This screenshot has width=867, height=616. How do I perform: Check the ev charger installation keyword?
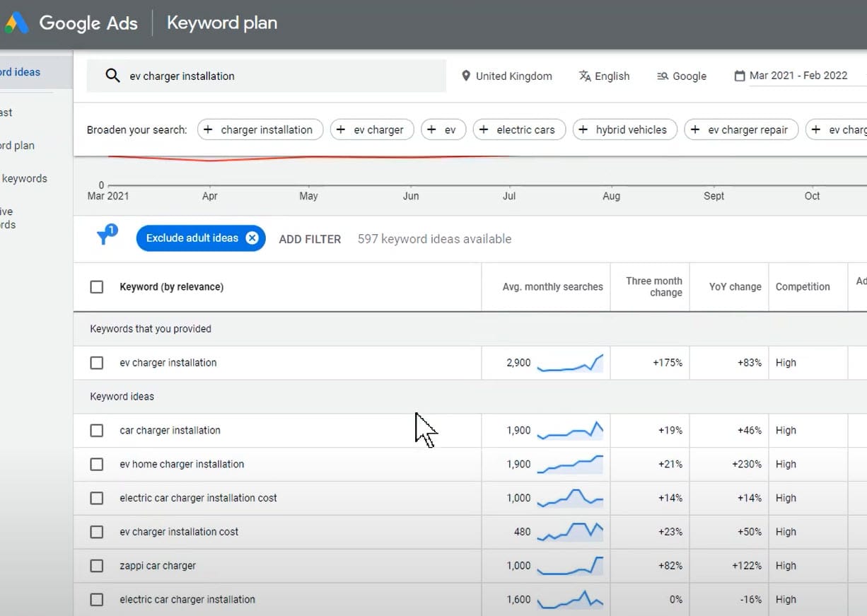97,363
